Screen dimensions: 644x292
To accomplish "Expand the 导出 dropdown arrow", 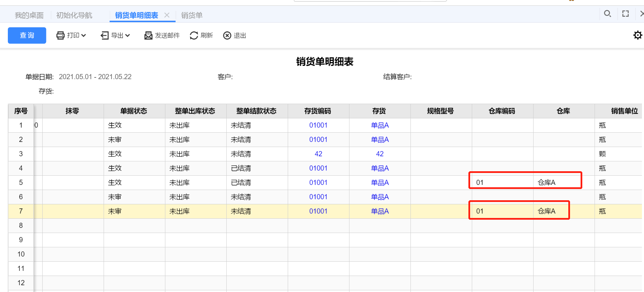I will point(128,35).
